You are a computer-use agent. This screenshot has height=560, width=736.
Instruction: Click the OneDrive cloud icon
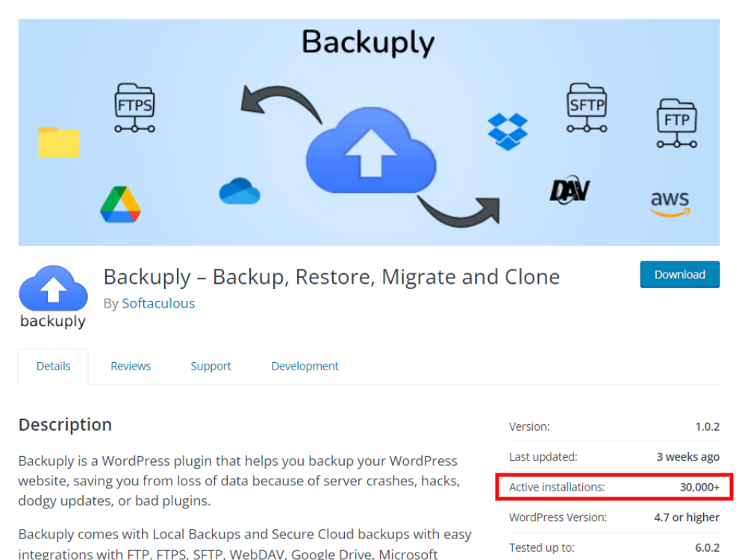pos(239,192)
